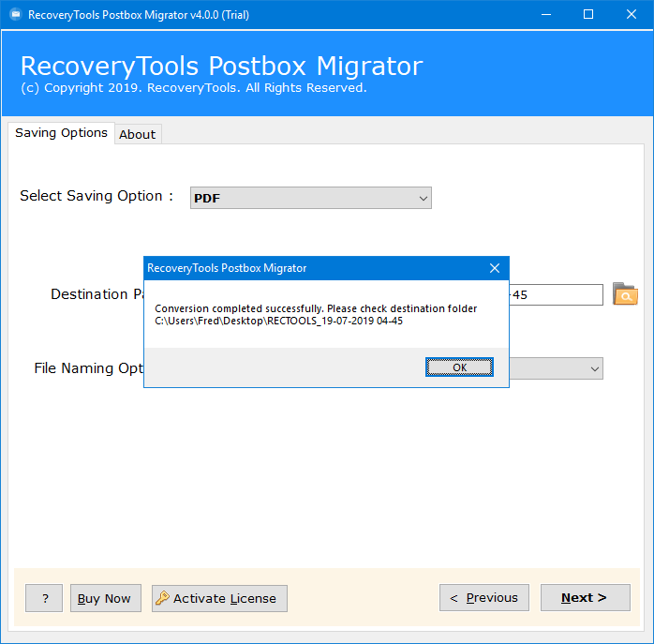Click the RecoveryTools Postbox Migrator header title
The width and height of the screenshot is (654, 644).
[x=222, y=66]
